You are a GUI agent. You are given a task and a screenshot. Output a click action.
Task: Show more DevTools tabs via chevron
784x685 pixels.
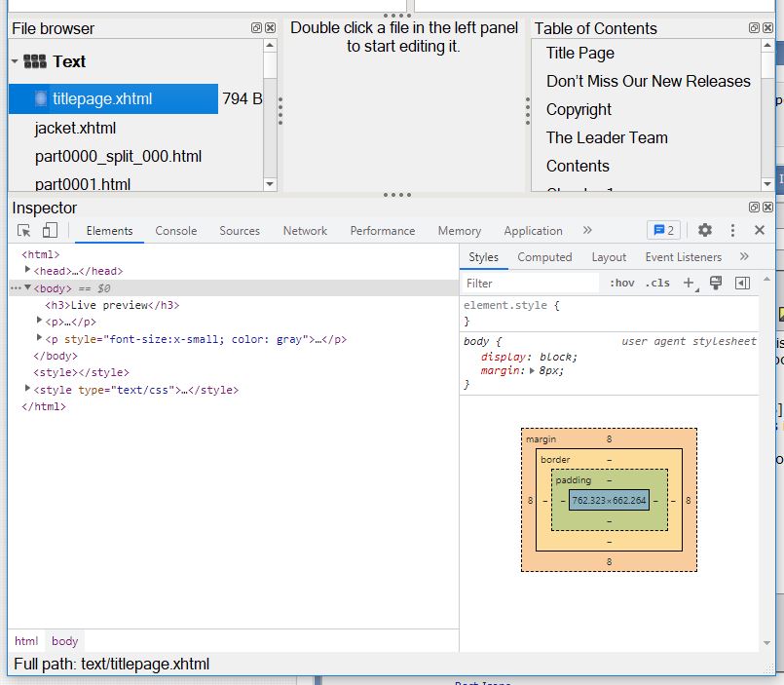[587, 231]
